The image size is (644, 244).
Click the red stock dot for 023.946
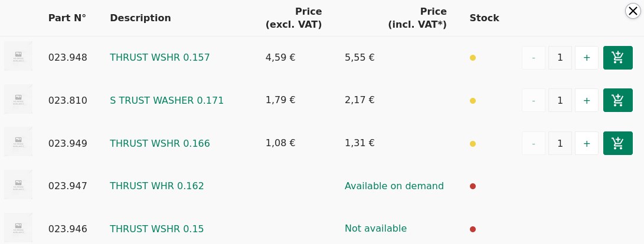click(x=473, y=229)
